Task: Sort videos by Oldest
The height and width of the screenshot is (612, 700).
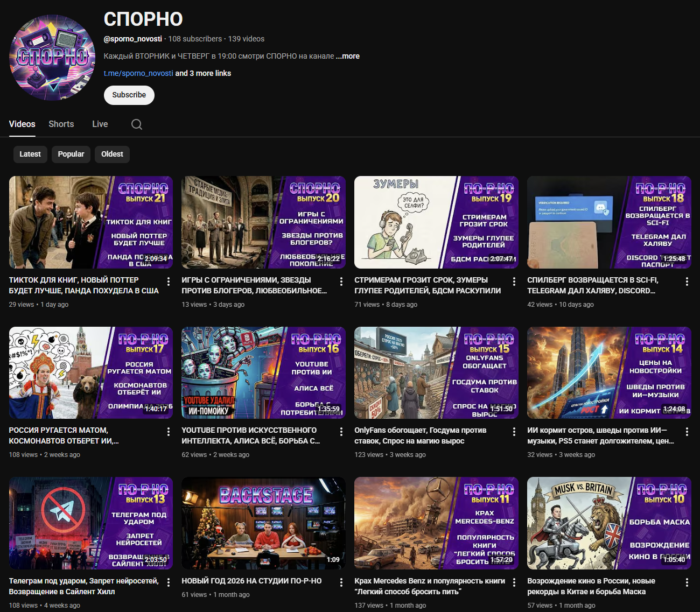Action: click(x=112, y=154)
